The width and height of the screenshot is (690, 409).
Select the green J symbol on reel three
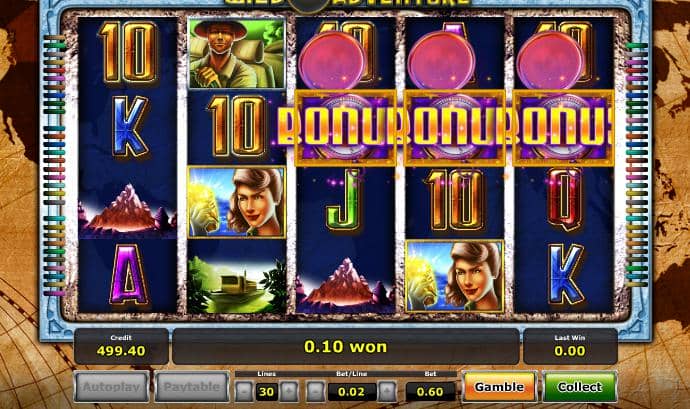click(x=345, y=200)
